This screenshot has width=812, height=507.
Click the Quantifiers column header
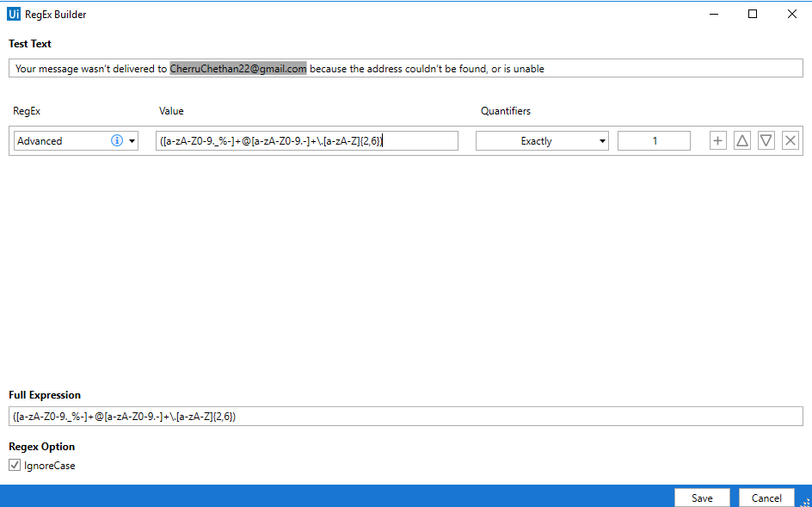click(506, 111)
